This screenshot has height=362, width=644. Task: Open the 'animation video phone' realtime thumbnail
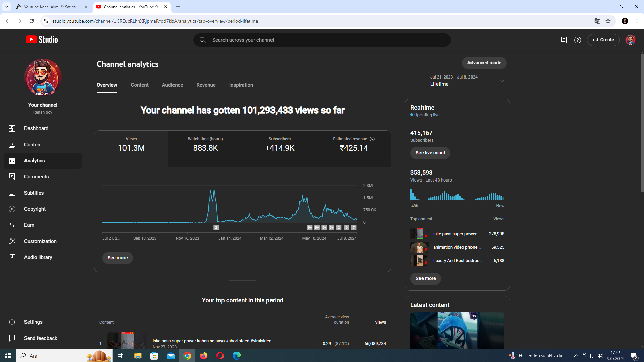pyautogui.click(x=419, y=247)
